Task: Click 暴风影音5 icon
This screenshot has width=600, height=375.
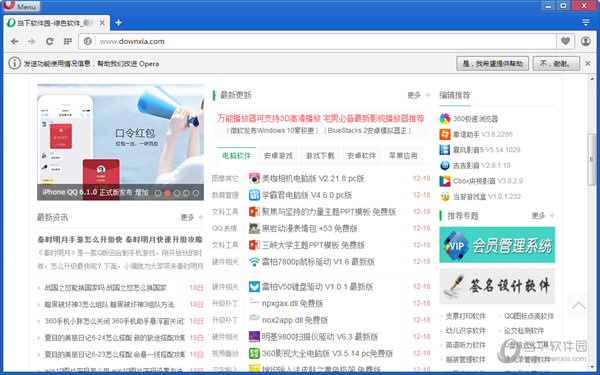Action: tap(445, 150)
